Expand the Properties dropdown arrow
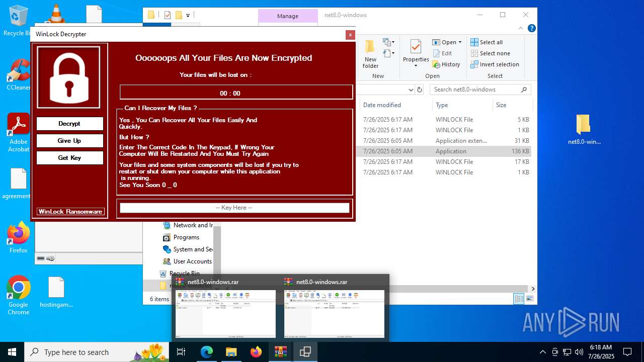The width and height of the screenshot is (644, 362). tap(416, 66)
